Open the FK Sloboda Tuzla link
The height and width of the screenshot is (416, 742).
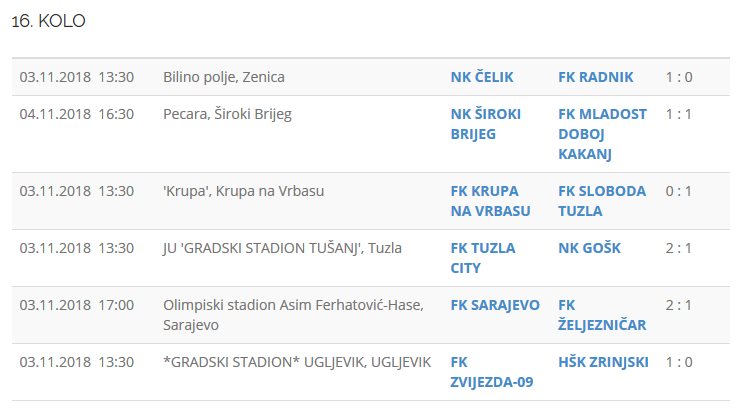coord(602,201)
